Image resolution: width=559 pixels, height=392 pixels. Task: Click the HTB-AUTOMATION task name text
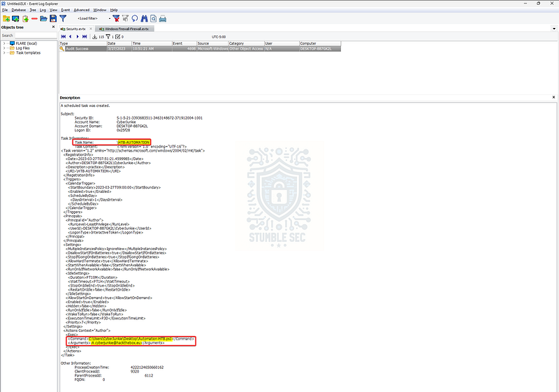click(133, 143)
